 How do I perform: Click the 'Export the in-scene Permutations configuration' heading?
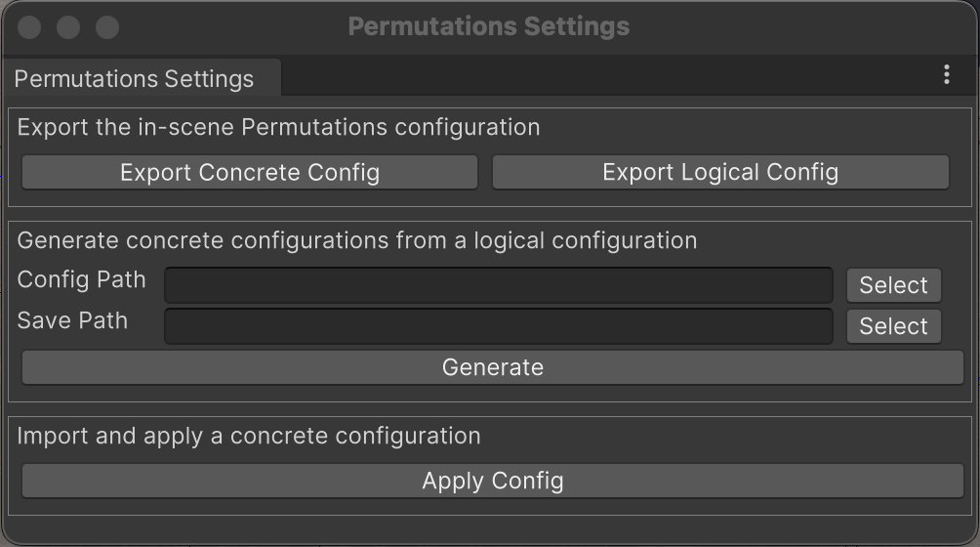coord(278,127)
